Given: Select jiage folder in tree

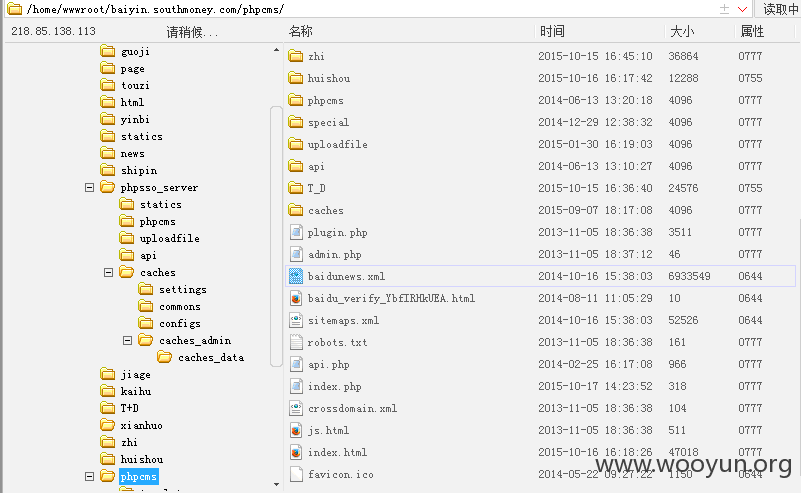Looking at the screenshot, I should [135, 374].
